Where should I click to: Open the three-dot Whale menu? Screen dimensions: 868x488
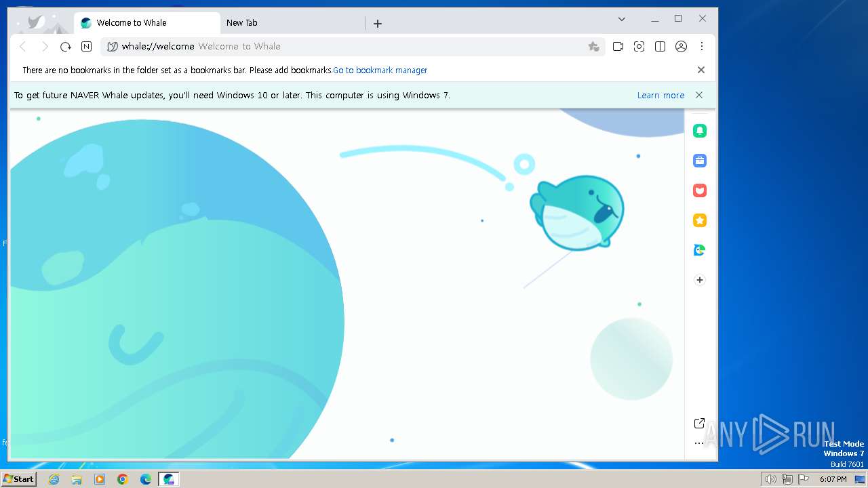tap(702, 47)
